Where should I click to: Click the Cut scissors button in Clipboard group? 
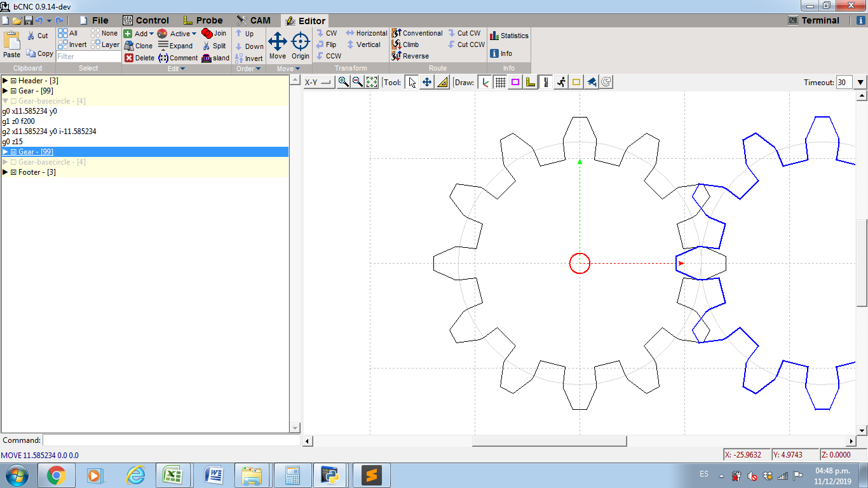tap(38, 36)
